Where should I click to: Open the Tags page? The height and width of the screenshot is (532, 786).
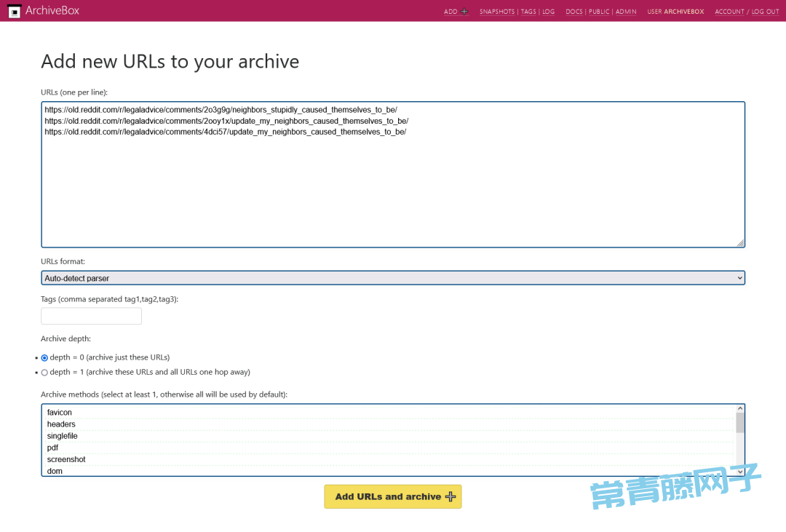click(528, 12)
